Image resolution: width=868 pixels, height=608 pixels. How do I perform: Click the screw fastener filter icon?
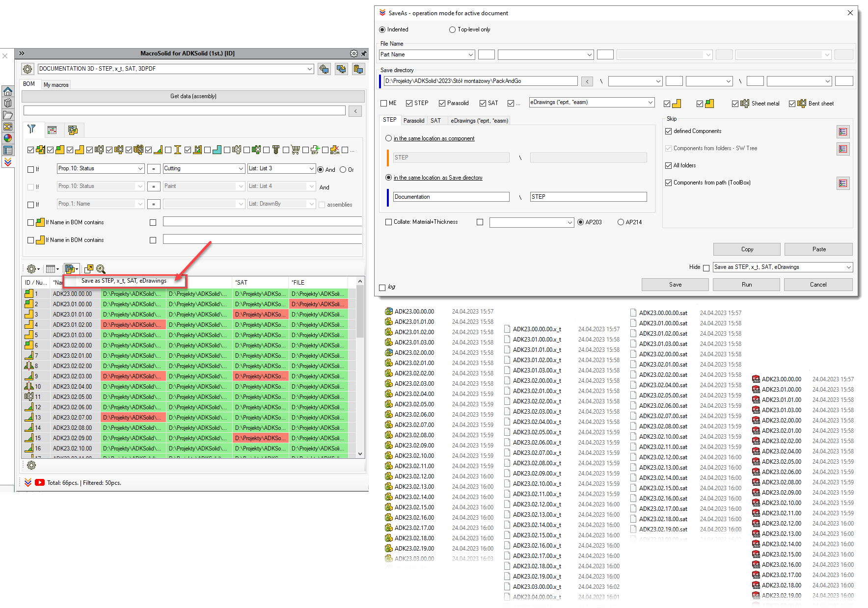[x=276, y=150]
